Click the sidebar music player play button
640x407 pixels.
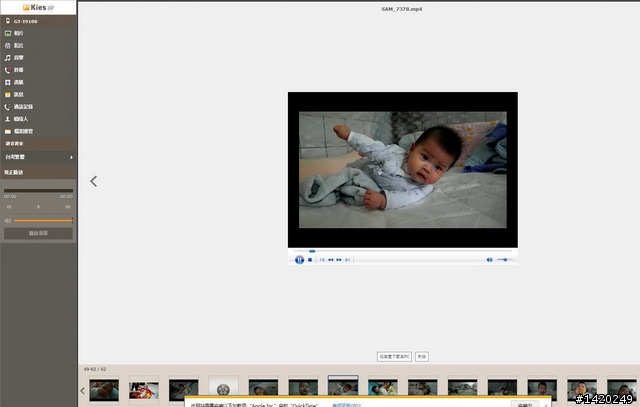click(38, 207)
